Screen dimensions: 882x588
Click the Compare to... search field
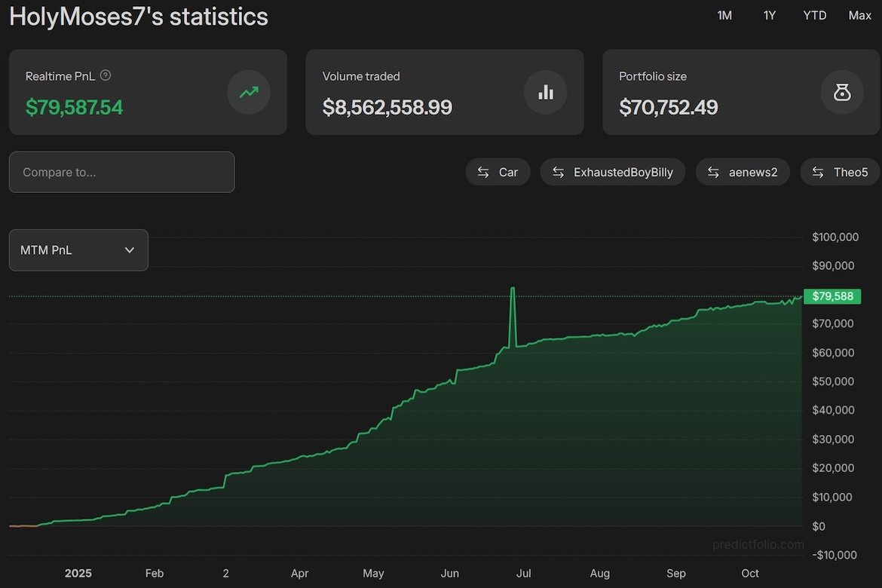121,172
